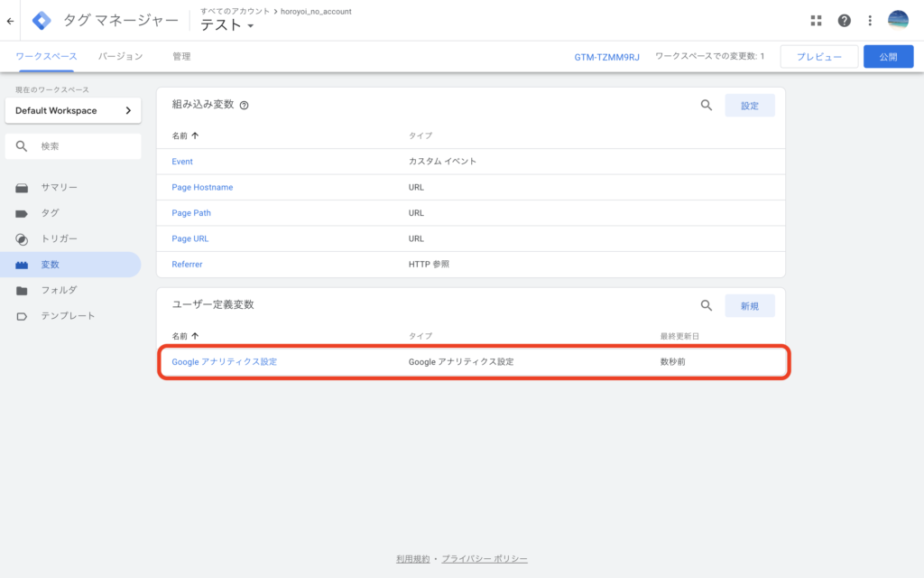Click ワークスペースでの変更数: 1 text
924x578 pixels.
709,57
